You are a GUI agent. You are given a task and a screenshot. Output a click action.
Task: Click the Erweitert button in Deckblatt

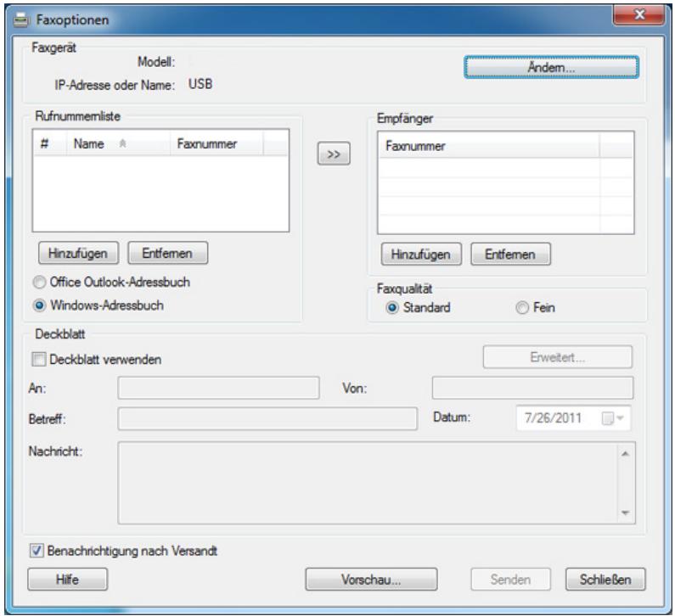(558, 357)
